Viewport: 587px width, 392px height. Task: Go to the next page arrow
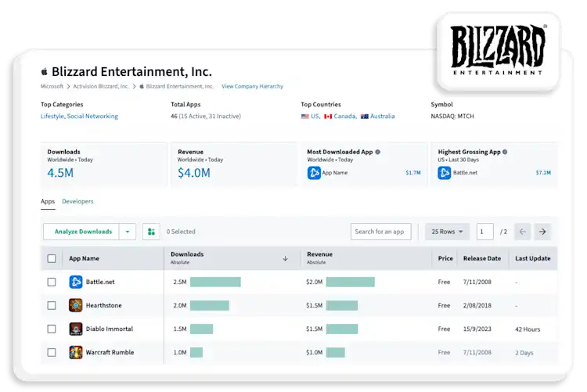pos(542,232)
